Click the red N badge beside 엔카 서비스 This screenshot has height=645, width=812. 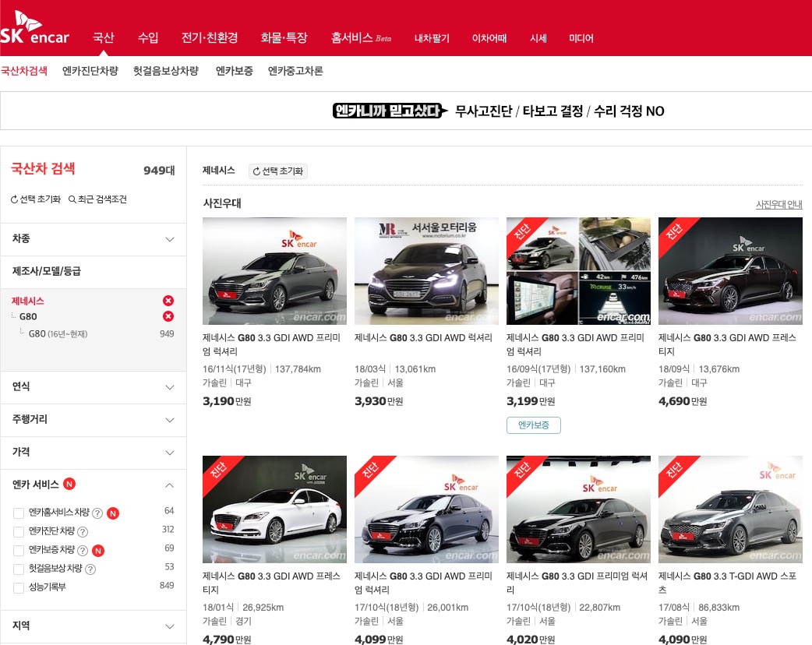pyautogui.click(x=69, y=484)
